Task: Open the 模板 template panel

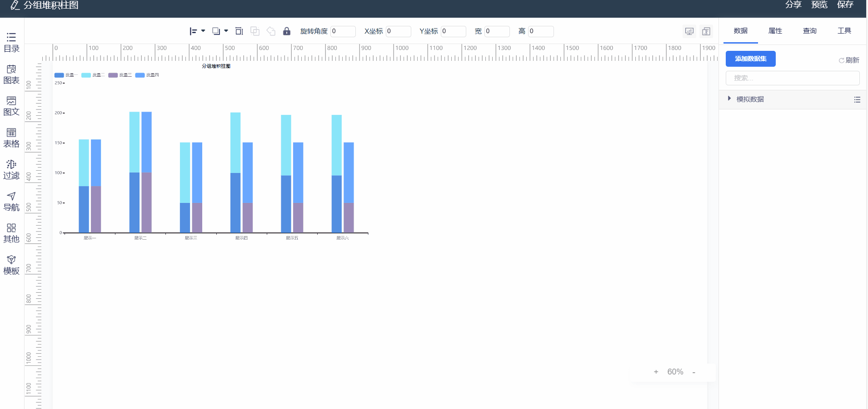Action: click(x=11, y=265)
